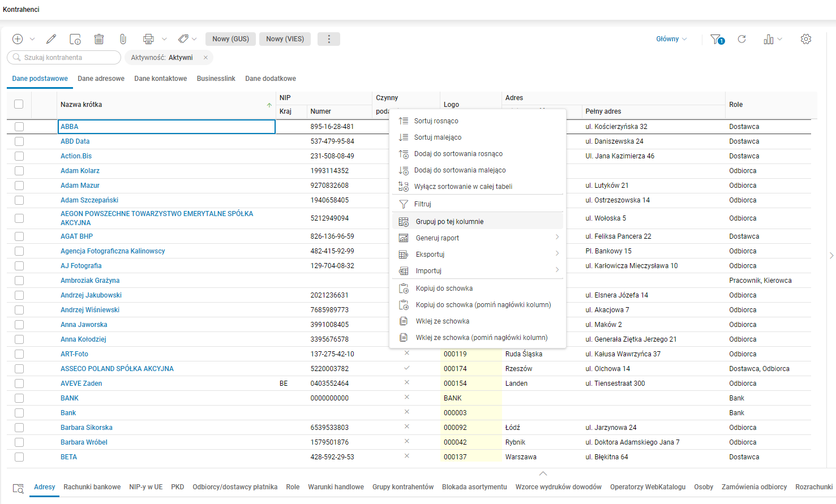Screen dimensions: 836x504
Task: Select the Action.Bis row checkbox
Action: pos(19,156)
